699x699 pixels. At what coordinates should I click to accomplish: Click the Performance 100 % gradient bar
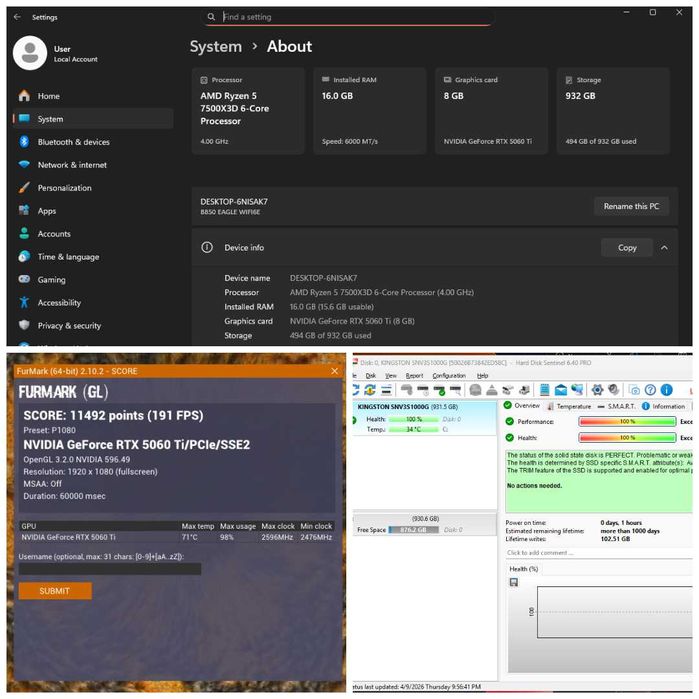(627, 422)
